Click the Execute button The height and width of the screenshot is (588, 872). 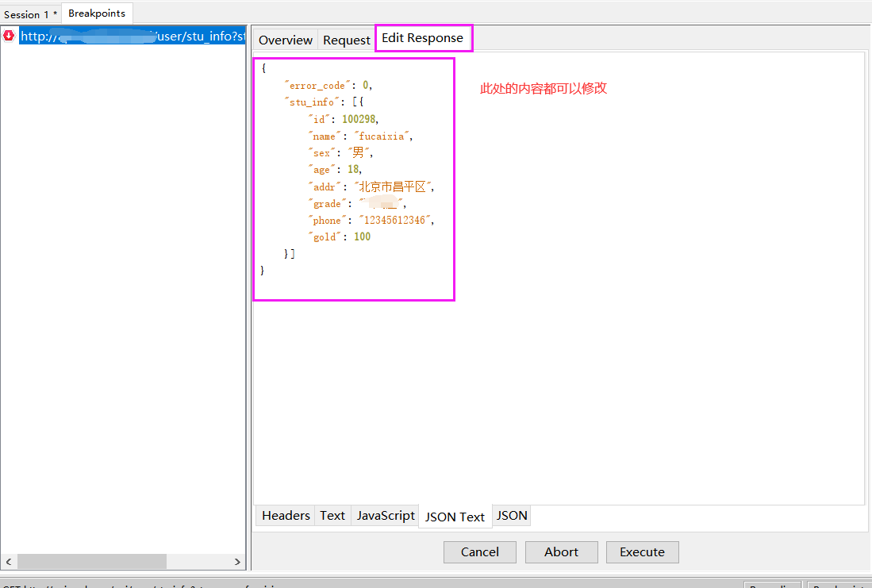tap(643, 551)
